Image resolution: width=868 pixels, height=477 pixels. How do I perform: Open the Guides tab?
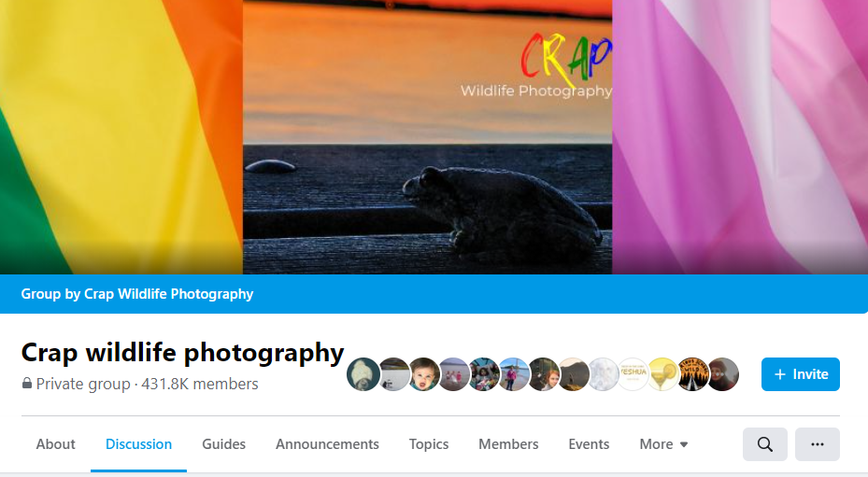tap(223, 444)
